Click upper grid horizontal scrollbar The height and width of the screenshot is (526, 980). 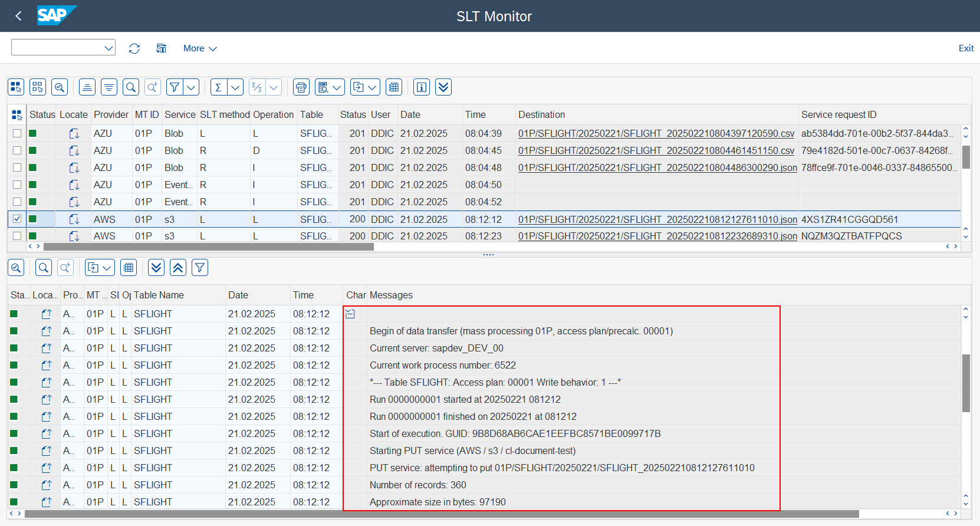click(208, 246)
